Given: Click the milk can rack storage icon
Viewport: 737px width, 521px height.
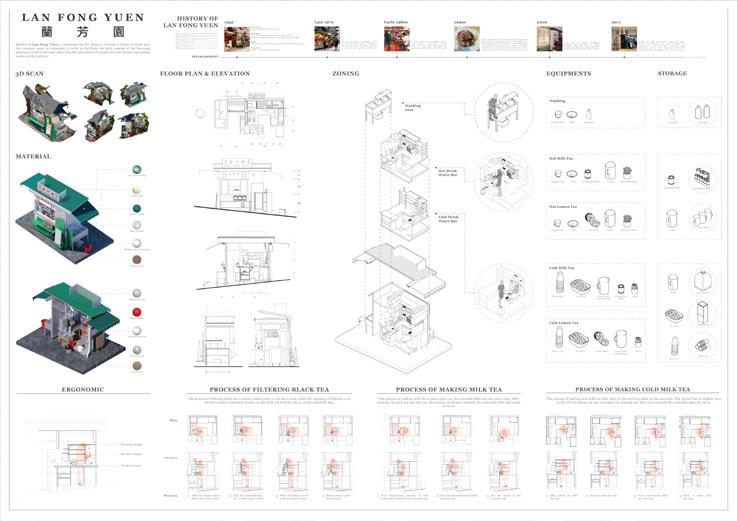Looking at the screenshot, I should 702,178.
